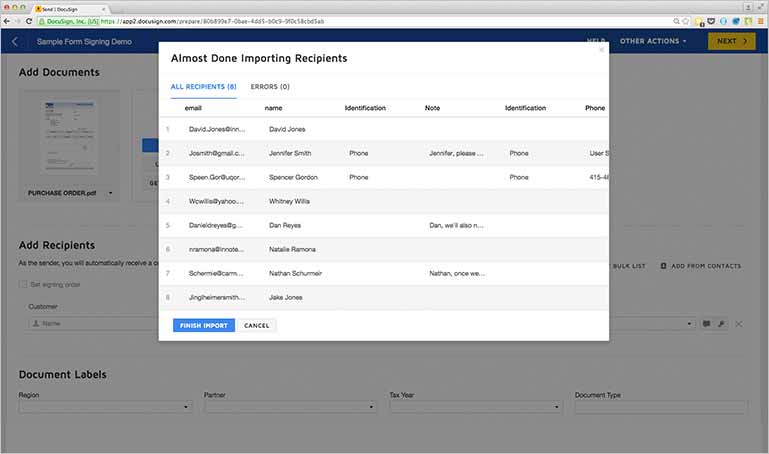Click the Add From Contacts icon
The height and width of the screenshot is (454, 769).
click(x=663, y=266)
